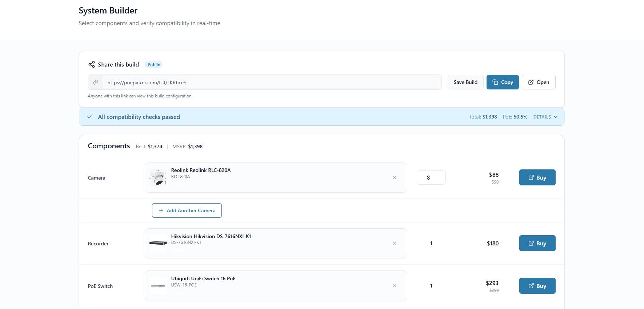Remove the Ubiquiti UniFi Switch 16 PoE
The height and width of the screenshot is (309, 644).
pos(395,286)
